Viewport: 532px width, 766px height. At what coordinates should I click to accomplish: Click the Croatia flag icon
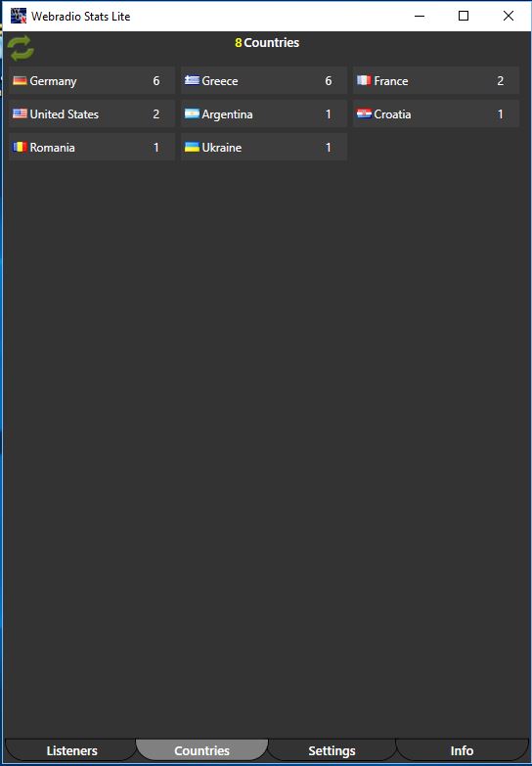(364, 113)
